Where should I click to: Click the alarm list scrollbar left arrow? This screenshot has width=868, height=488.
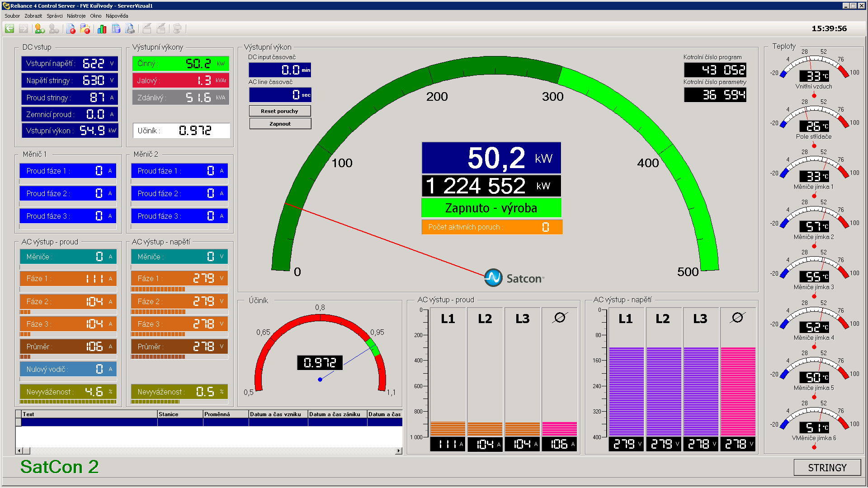pyautogui.click(x=19, y=450)
